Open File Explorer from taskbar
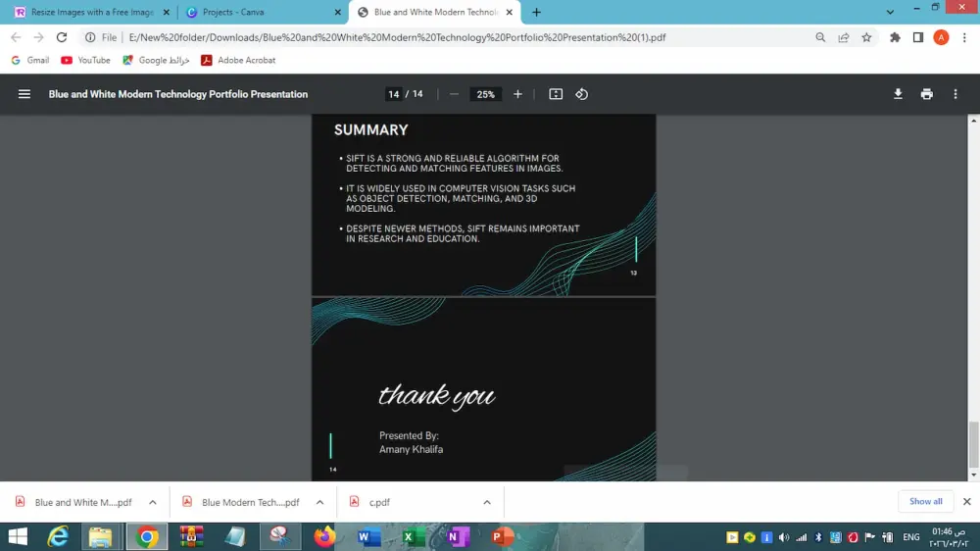 pos(100,536)
